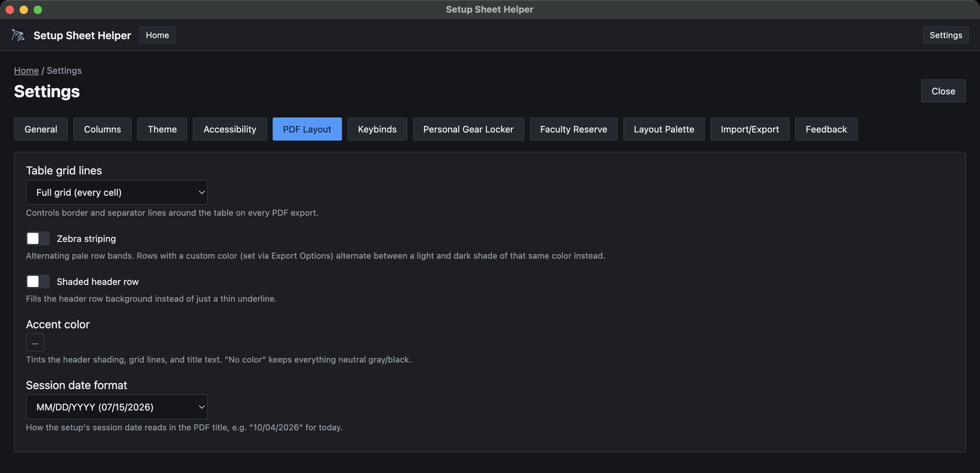The width and height of the screenshot is (980, 473).
Task: Click the Home button in header
Action: tap(157, 35)
